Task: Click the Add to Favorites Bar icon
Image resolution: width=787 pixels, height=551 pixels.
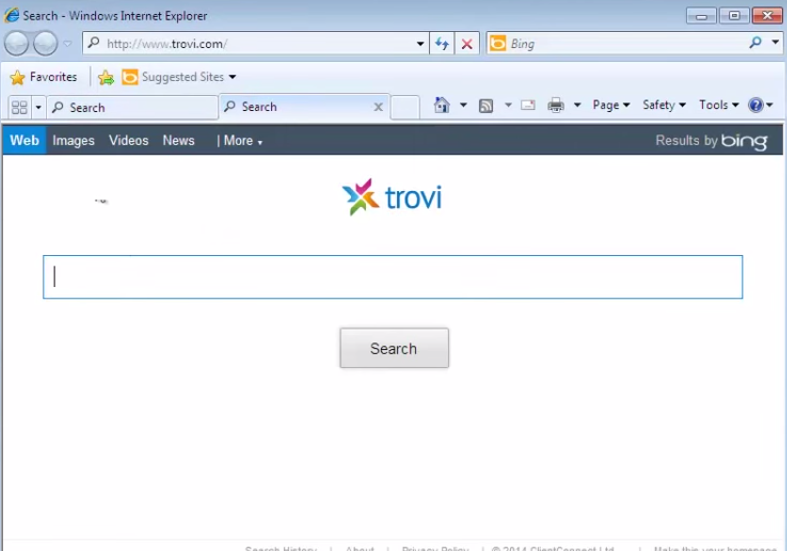Action: 106,77
